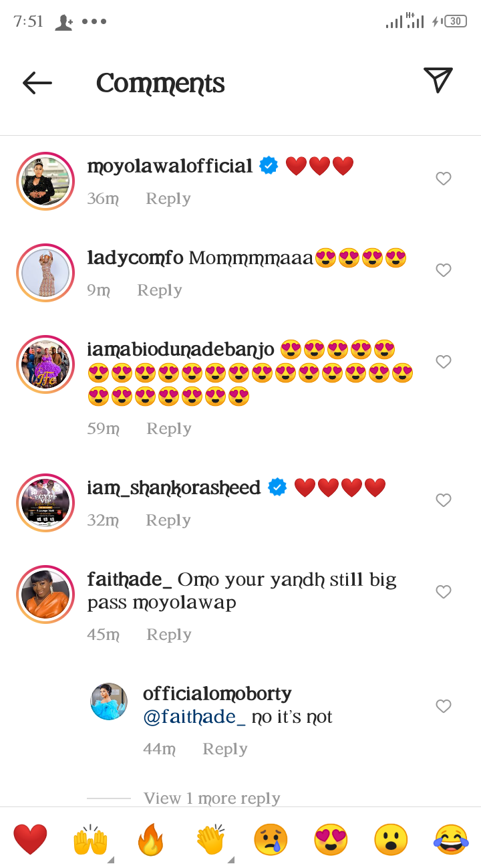Insert the laughing tears emoji
The height and width of the screenshot is (868, 481).
pos(451,839)
